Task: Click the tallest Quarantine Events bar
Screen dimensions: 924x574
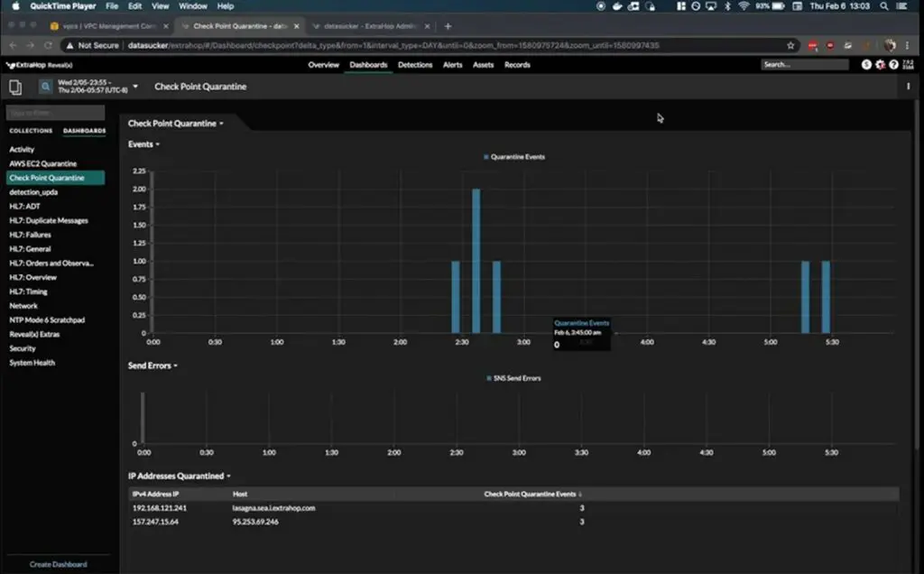Action: 476,261
